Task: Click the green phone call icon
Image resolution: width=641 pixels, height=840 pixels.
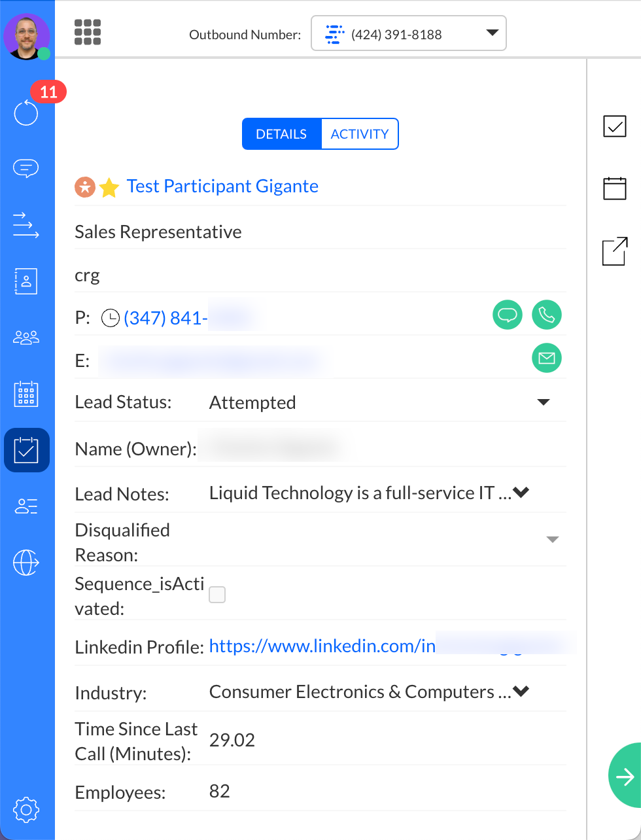Action: pos(546,315)
